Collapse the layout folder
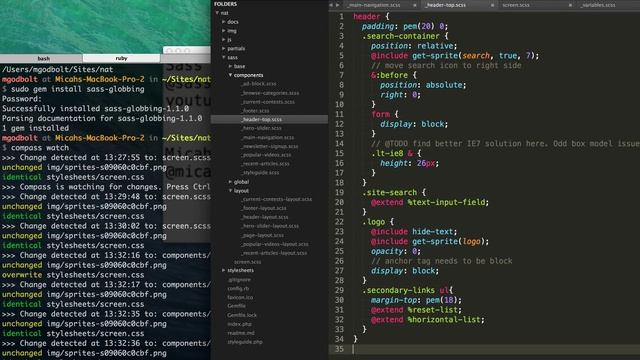Image resolution: width=640 pixels, height=360 pixels. [231, 191]
